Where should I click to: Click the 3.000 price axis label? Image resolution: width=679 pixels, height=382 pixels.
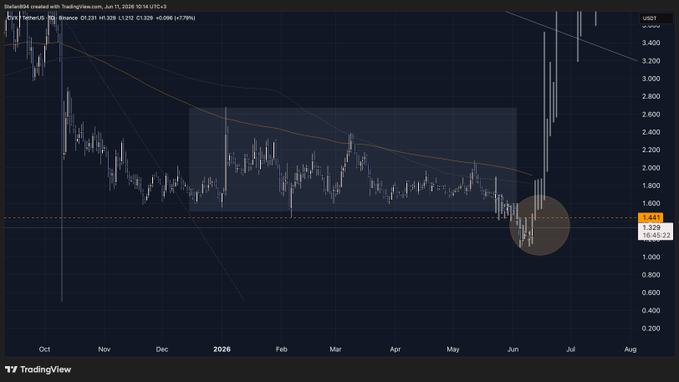tap(651, 79)
